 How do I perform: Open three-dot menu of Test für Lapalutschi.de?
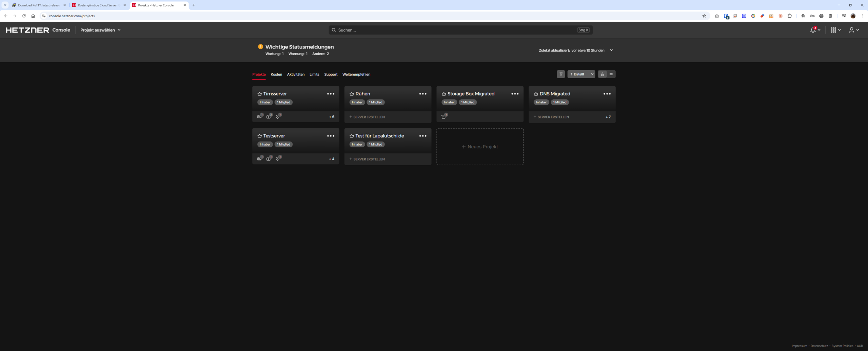tap(423, 136)
